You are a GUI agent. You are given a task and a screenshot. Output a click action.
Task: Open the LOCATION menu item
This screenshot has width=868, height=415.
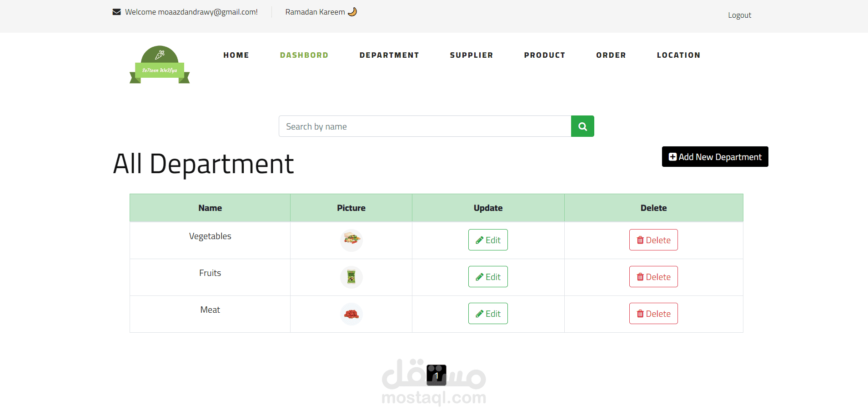tap(678, 55)
